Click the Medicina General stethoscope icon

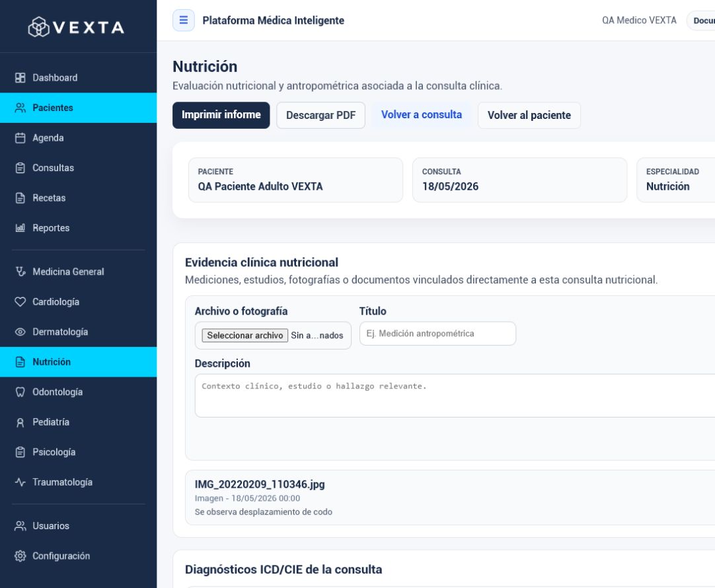[x=20, y=272]
